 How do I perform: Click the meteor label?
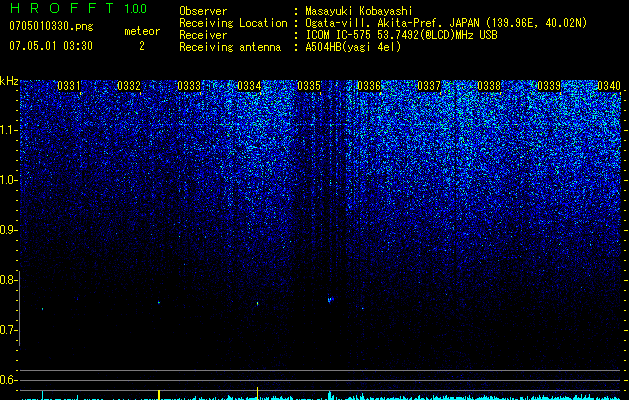point(142,31)
